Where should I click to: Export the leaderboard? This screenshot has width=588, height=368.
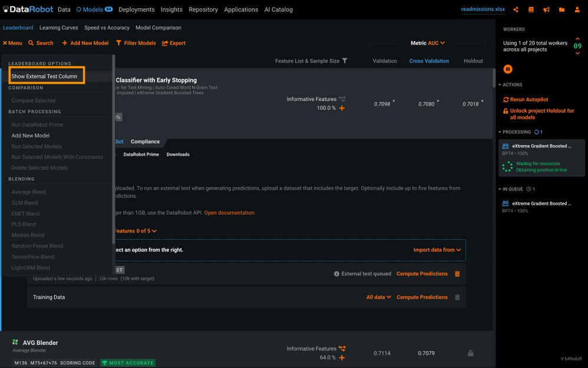click(174, 43)
